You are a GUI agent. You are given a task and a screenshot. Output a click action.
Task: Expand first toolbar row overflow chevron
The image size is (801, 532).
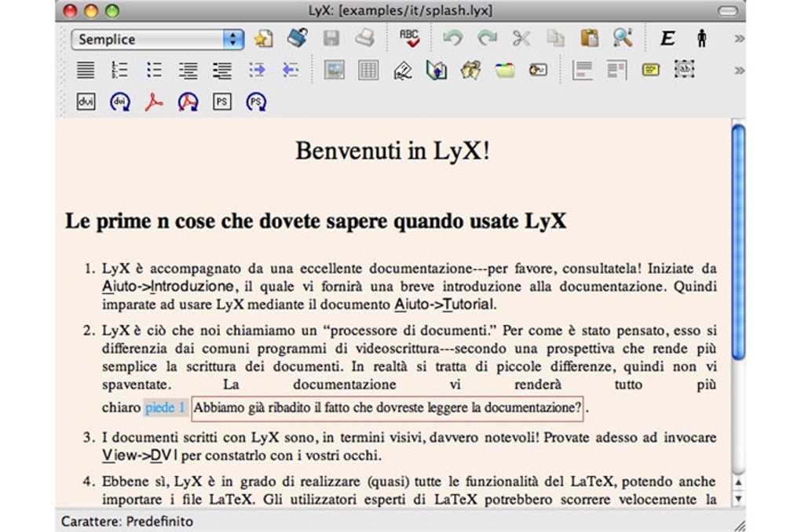[x=739, y=38]
